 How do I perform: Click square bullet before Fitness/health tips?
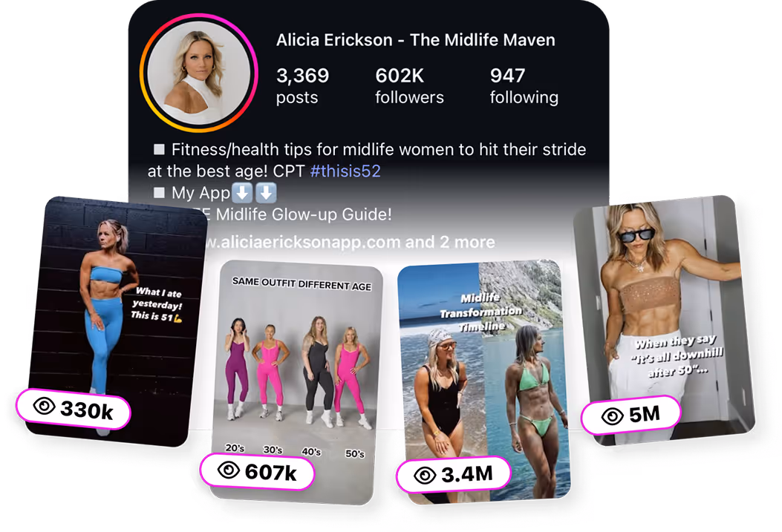(x=159, y=149)
